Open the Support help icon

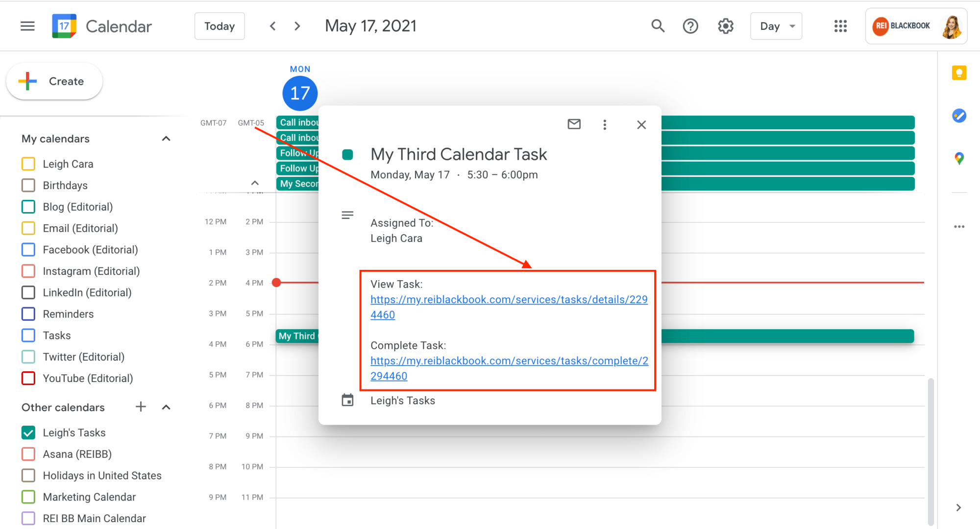click(690, 26)
